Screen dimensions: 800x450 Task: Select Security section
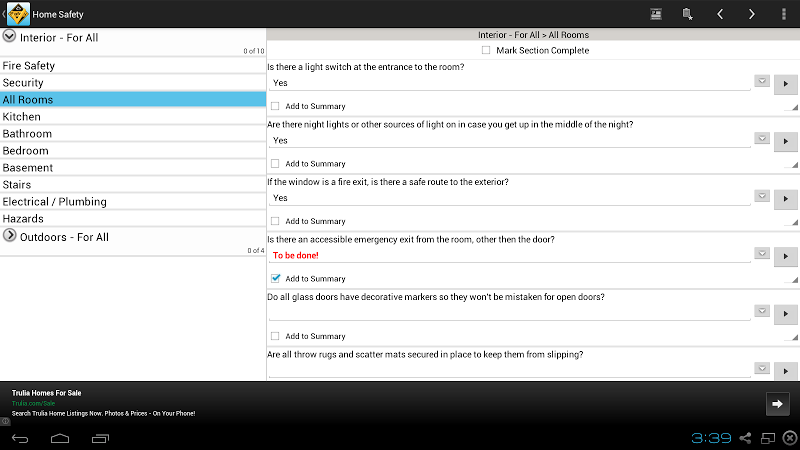pos(133,83)
